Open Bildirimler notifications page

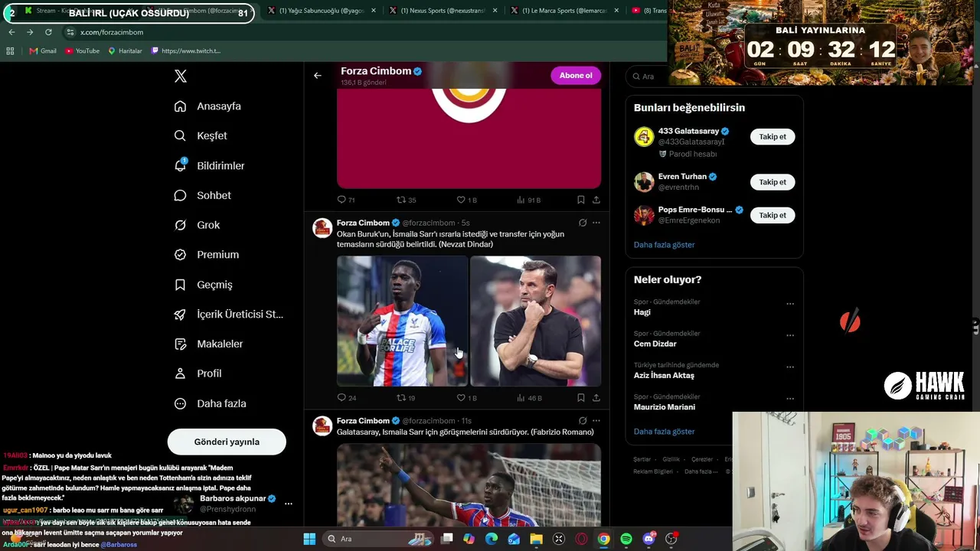[209, 165]
